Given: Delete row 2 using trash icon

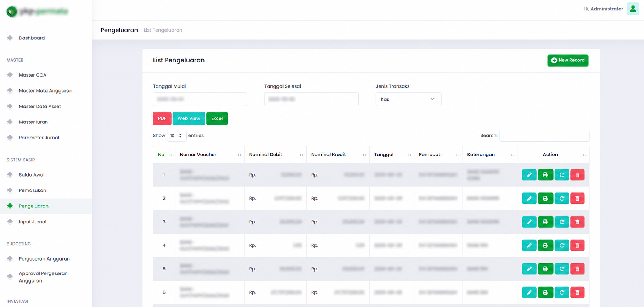Looking at the screenshot, I should (x=577, y=198).
